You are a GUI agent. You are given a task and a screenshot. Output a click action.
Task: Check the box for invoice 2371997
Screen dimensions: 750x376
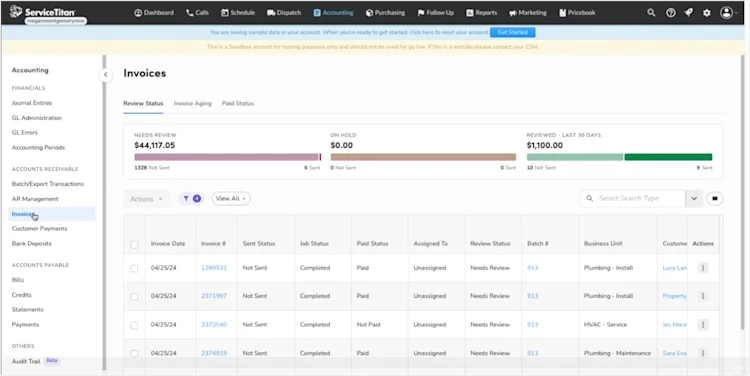(x=134, y=297)
